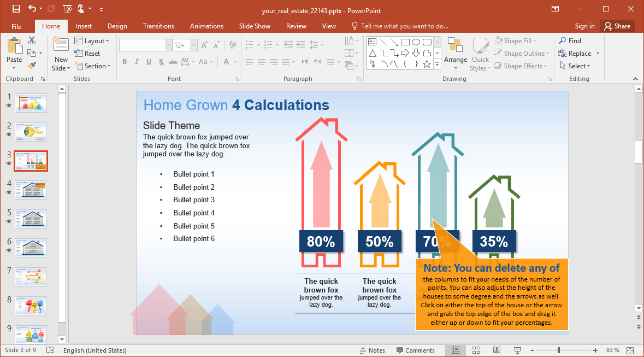
Task: Expand the Layout dropdown
Action: [x=92, y=41]
